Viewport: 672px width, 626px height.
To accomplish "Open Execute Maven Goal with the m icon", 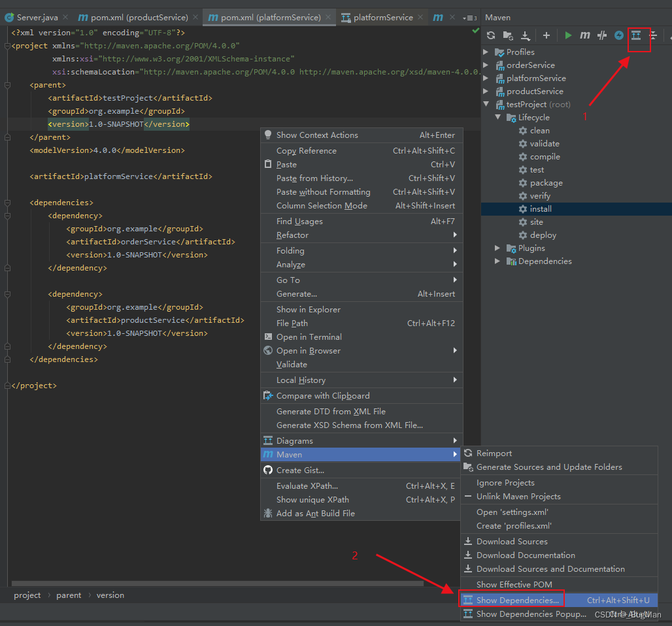I will pos(584,35).
